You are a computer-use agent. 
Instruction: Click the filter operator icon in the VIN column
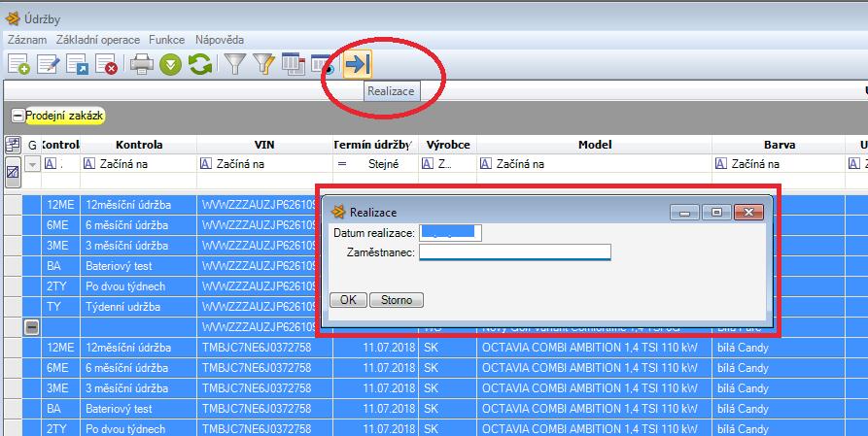206,164
